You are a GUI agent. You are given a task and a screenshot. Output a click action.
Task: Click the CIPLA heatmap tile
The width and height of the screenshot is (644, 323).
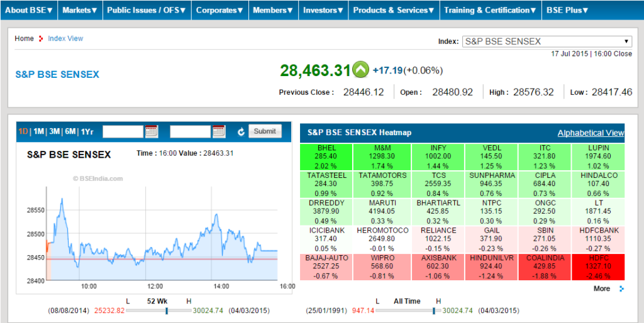click(x=545, y=184)
